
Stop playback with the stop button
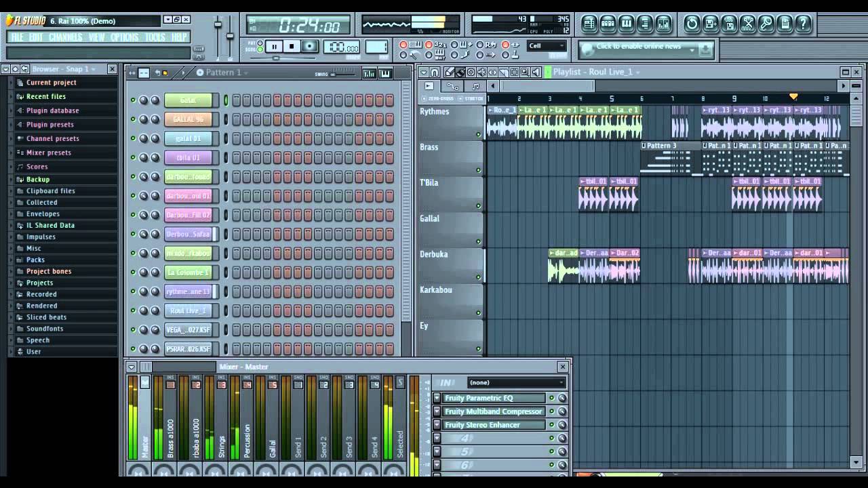(x=292, y=46)
